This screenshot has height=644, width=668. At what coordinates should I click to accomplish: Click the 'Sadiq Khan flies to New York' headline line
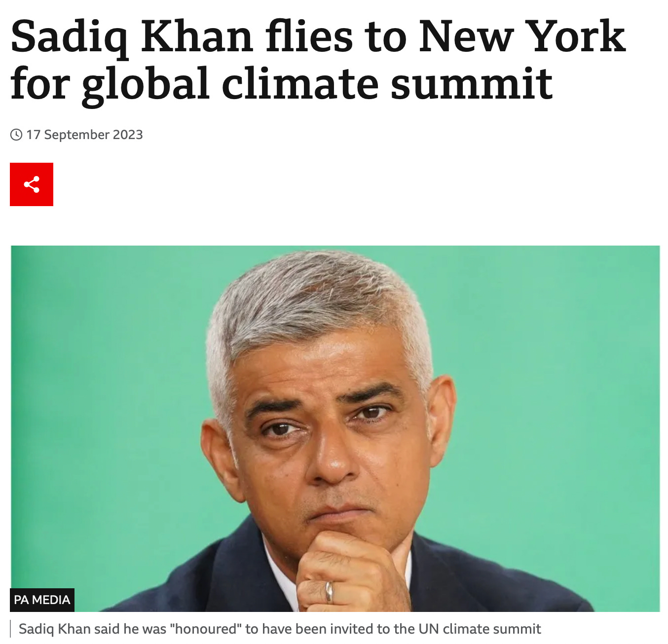tap(318, 37)
